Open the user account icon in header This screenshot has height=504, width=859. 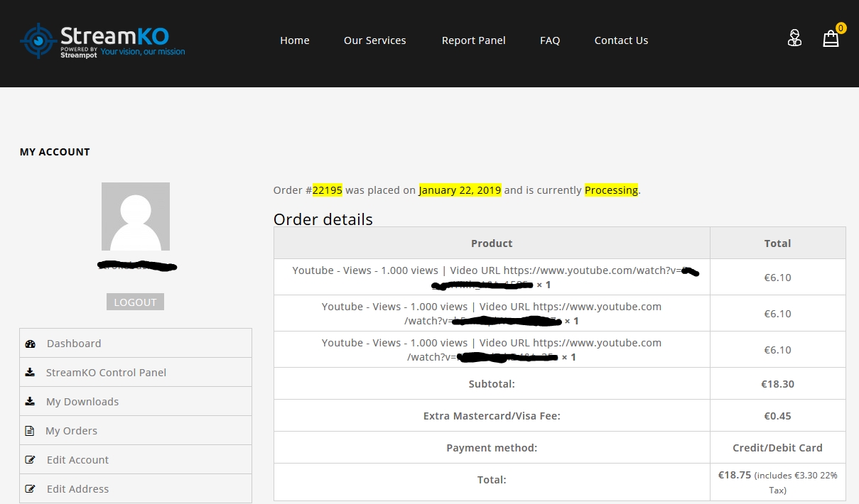click(794, 38)
